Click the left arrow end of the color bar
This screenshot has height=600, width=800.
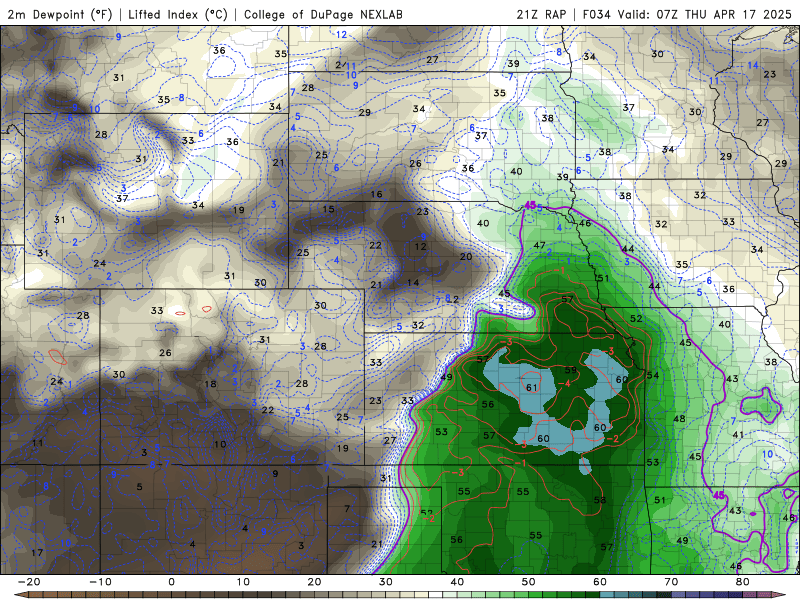point(19,595)
